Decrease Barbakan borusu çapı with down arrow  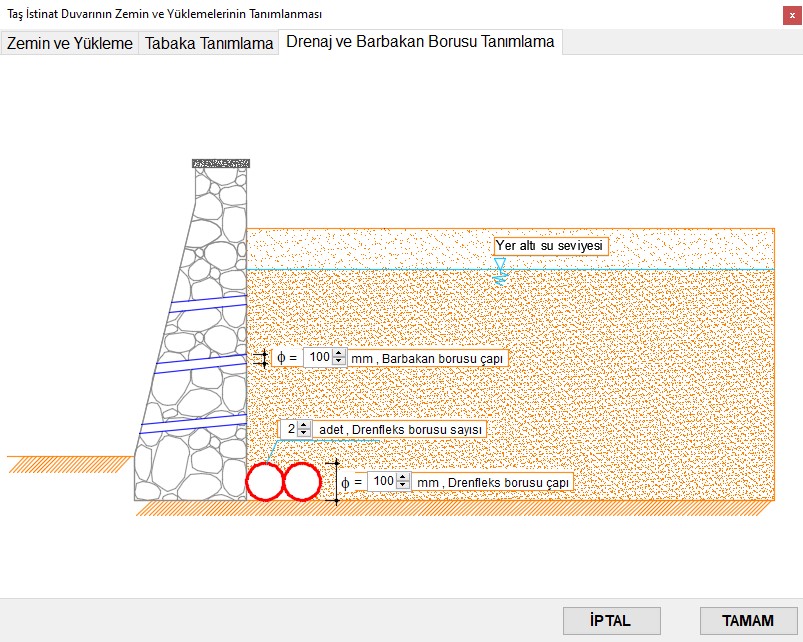click(x=339, y=362)
